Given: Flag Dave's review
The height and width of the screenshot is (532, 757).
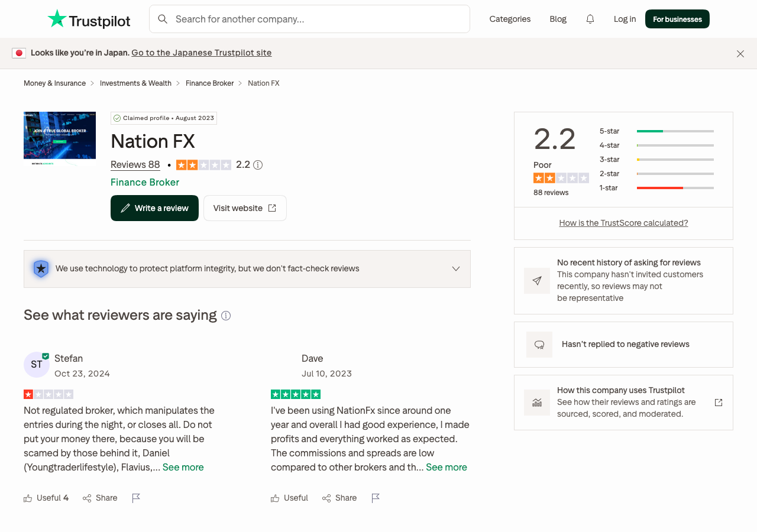Looking at the screenshot, I should [376, 498].
